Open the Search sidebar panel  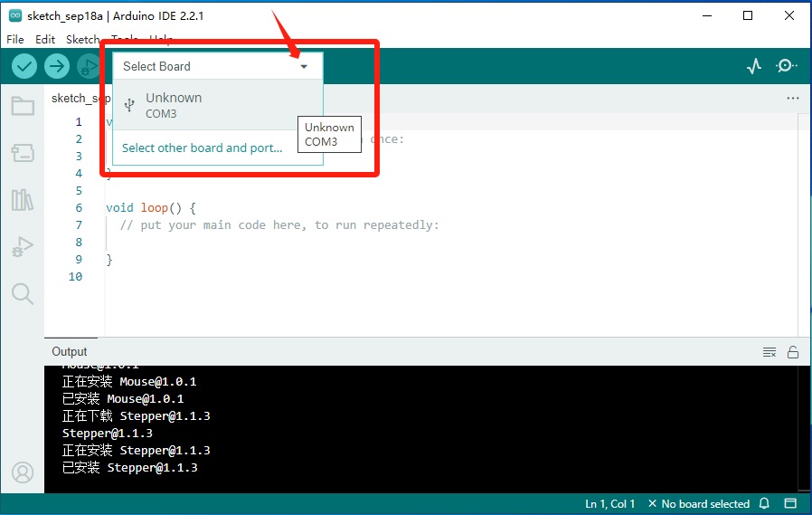coord(23,294)
